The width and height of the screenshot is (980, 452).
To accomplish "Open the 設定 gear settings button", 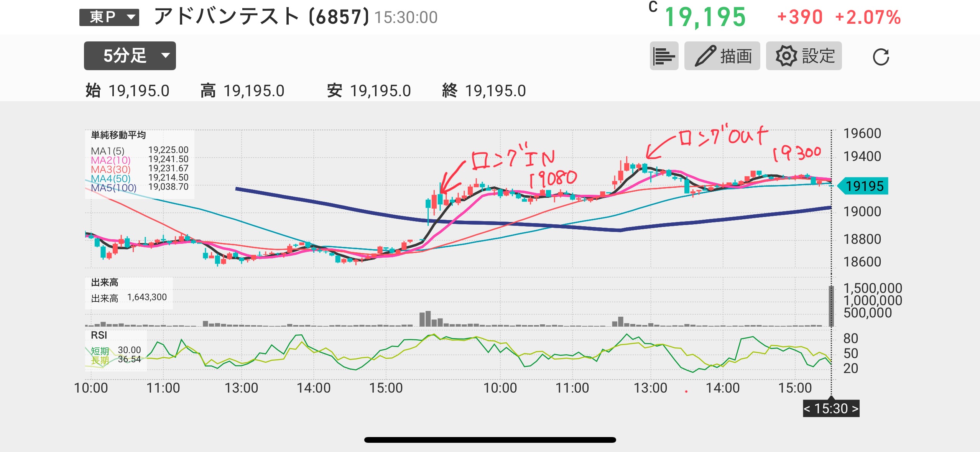I will [x=804, y=56].
